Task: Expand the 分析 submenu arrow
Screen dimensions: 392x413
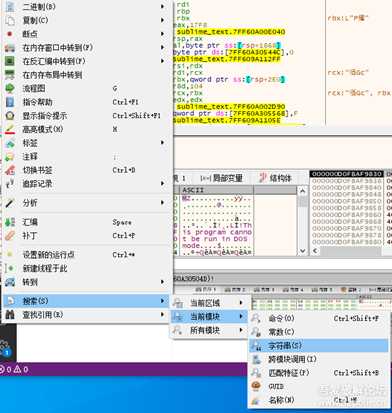Action: (163, 203)
